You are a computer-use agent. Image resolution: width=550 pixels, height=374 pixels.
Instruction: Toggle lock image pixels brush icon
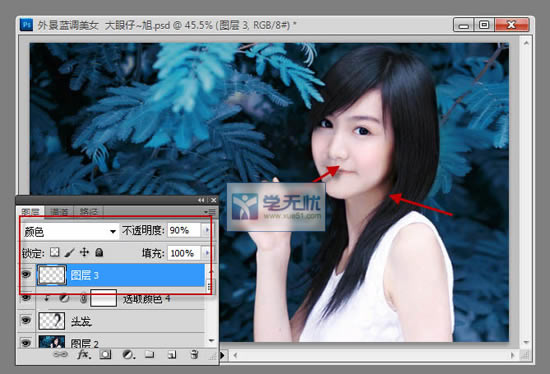click(69, 252)
